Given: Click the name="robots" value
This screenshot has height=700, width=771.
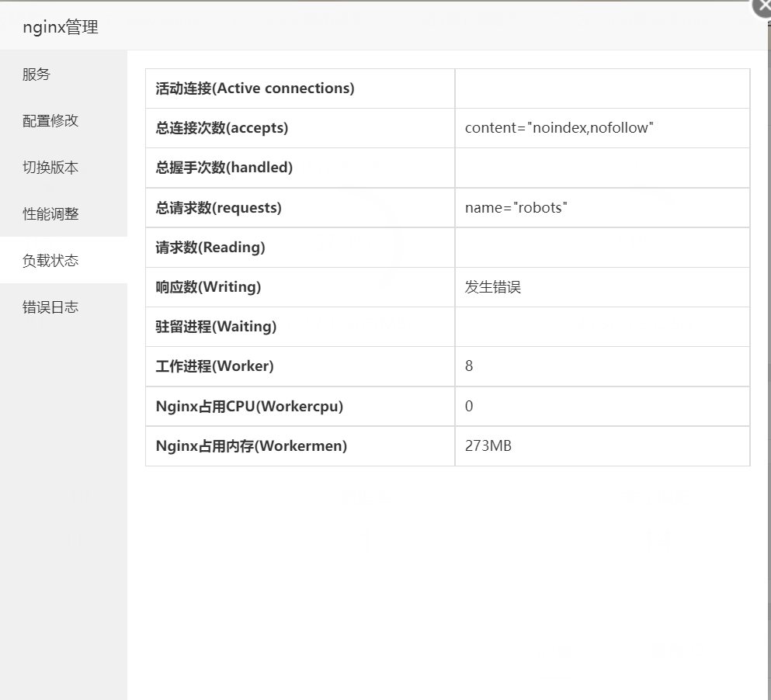Looking at the screenshot, I should [516, 207].
